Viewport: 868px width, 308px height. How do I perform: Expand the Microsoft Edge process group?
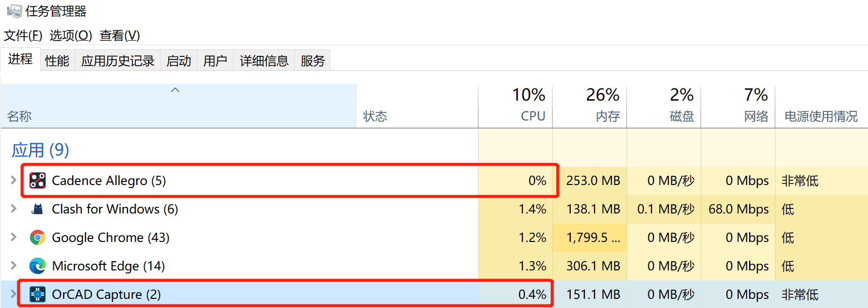coord(14,265)
